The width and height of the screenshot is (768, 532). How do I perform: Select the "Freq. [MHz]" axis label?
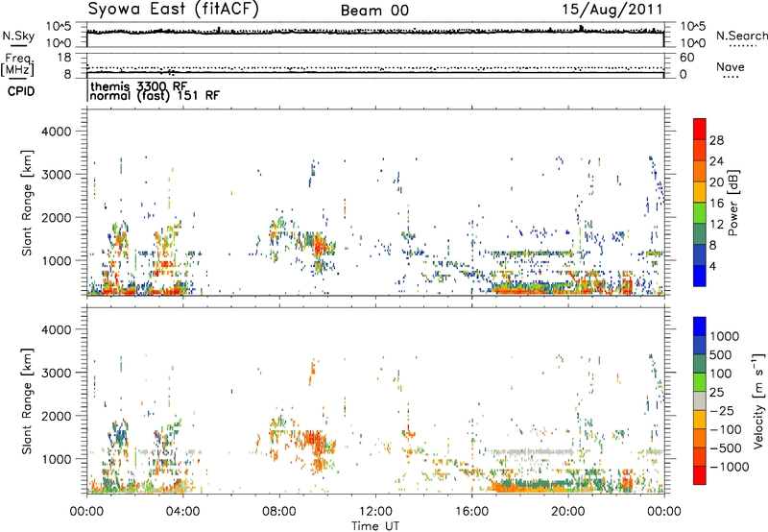pyautogui.click(x=18, y=65)
